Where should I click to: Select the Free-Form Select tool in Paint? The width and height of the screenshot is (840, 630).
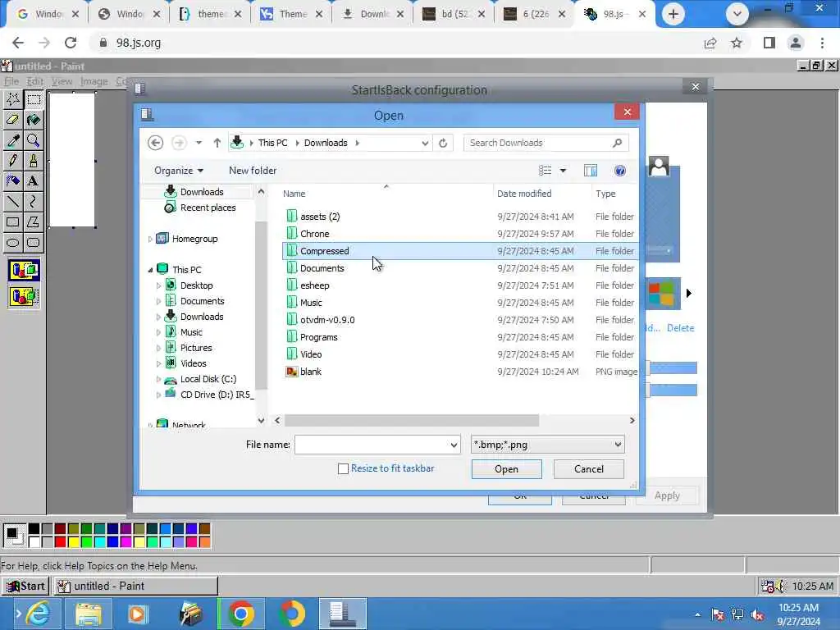click(x=13, y=99)
